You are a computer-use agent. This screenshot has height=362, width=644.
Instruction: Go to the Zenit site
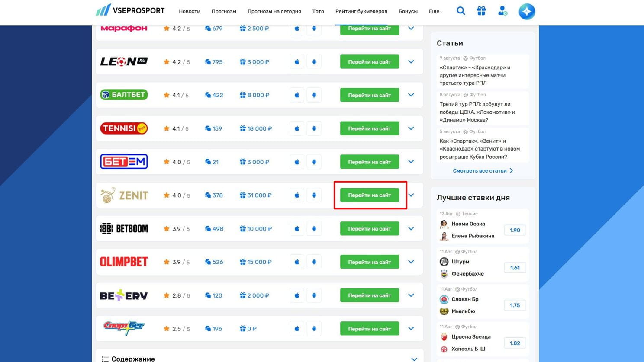[370, 195]
